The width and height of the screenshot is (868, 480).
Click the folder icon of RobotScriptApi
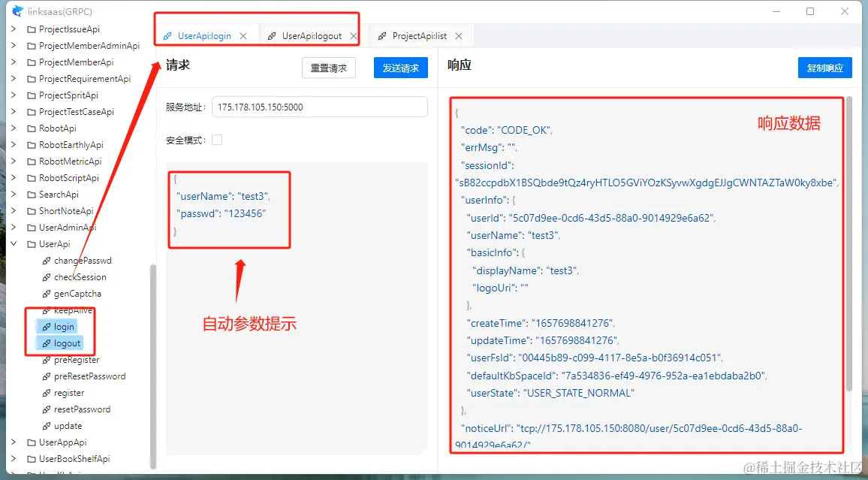coord(31,178)
